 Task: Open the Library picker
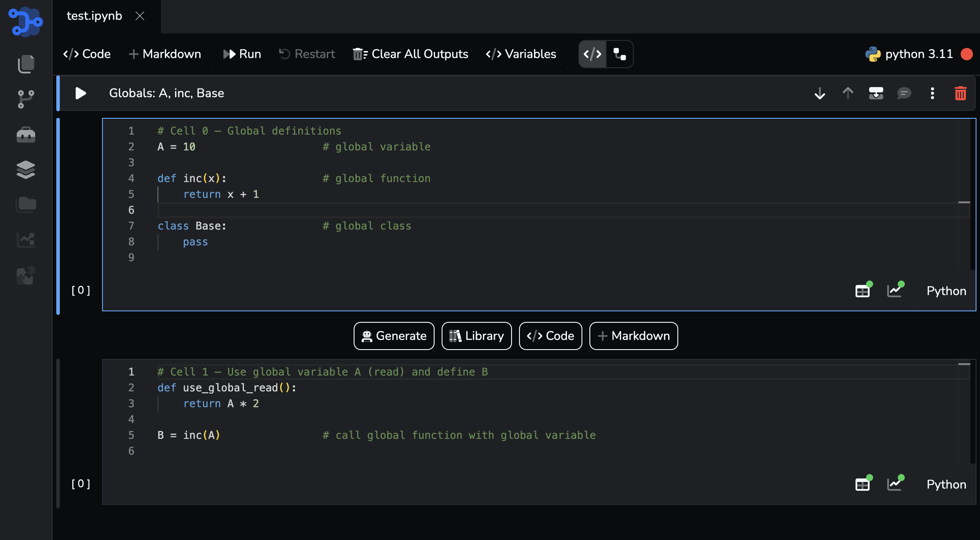click(x=476, y=336)
